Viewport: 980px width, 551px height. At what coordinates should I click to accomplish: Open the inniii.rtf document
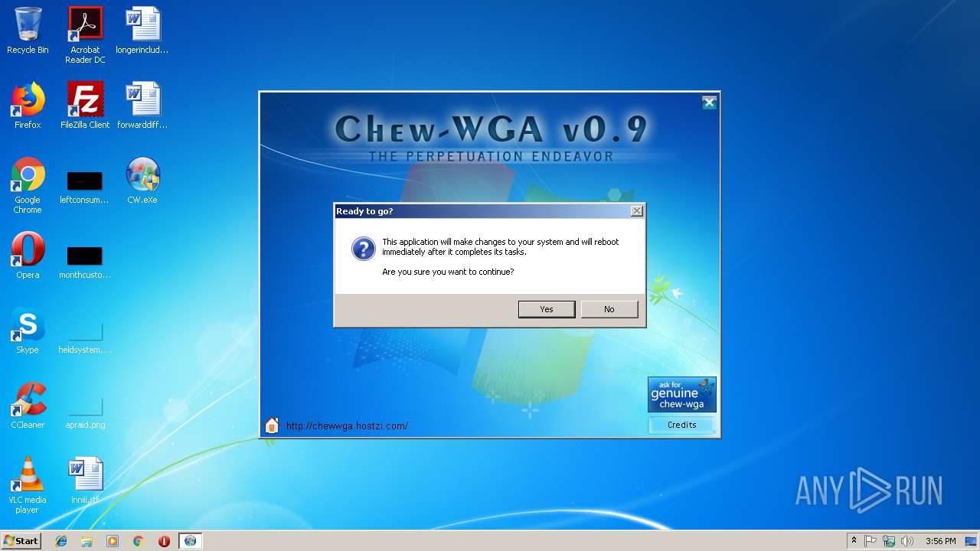[x=85, y=481]
